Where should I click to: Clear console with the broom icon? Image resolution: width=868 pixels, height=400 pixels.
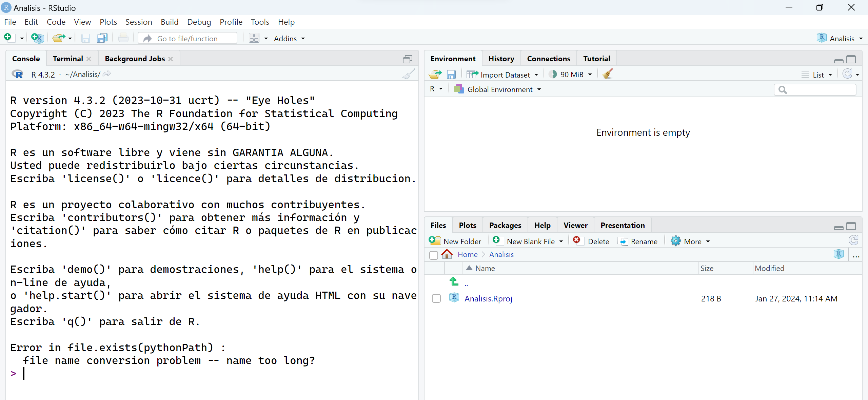pyautogui.click(x=408, y=74)
